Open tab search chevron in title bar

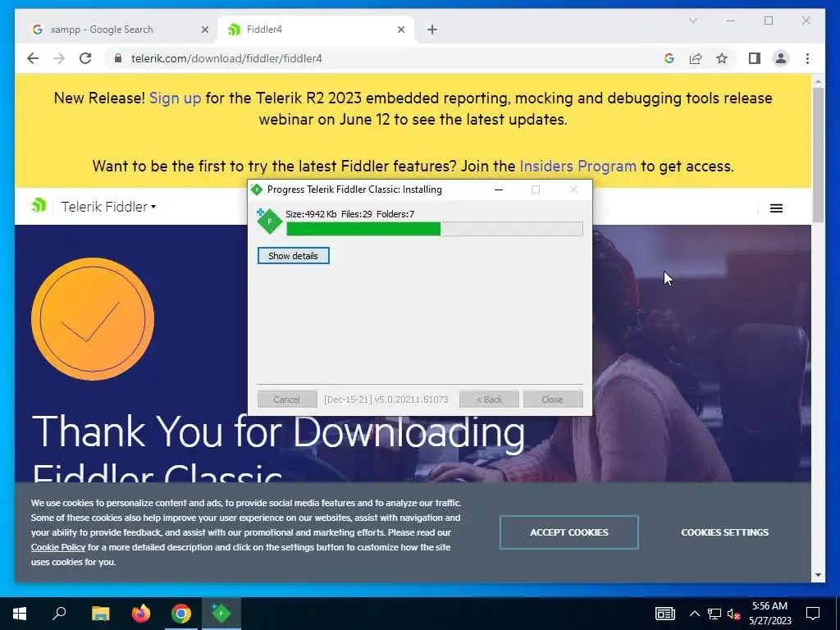(692, 21)
